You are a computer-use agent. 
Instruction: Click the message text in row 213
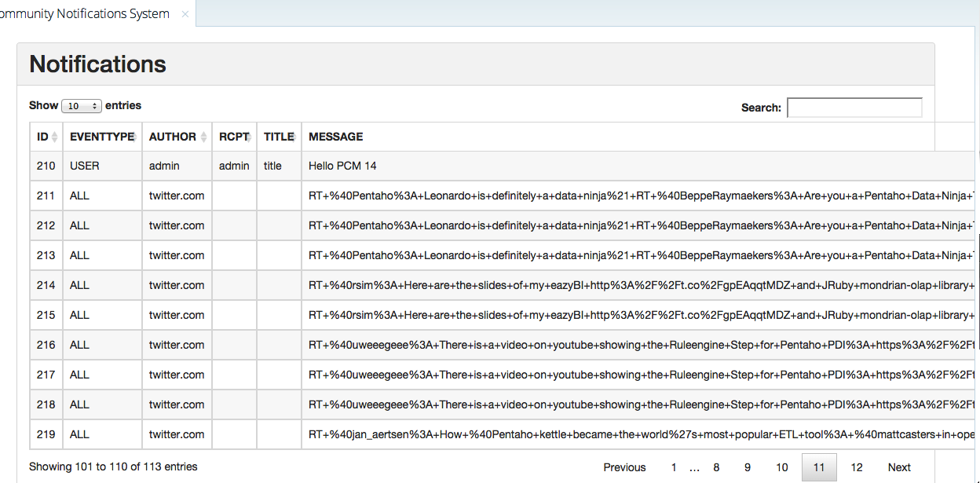tap(642, 255)
